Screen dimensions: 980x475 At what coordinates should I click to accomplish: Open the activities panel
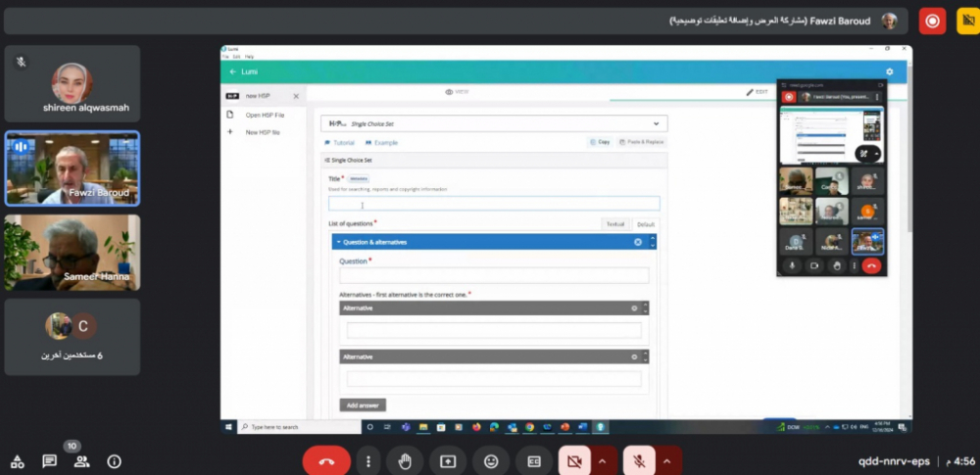click(18, 462)
